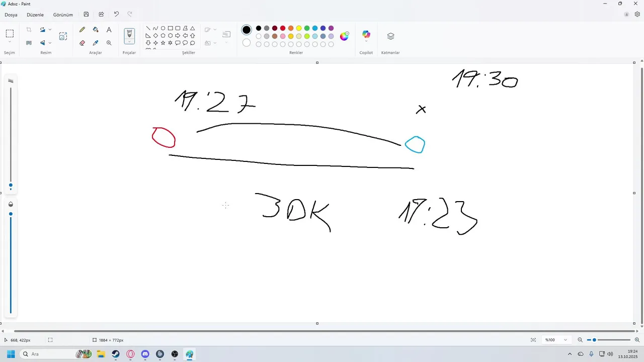Open the Görünüm menu
Image resolution: width=644 pixels, height=362 pixels.
63,15
